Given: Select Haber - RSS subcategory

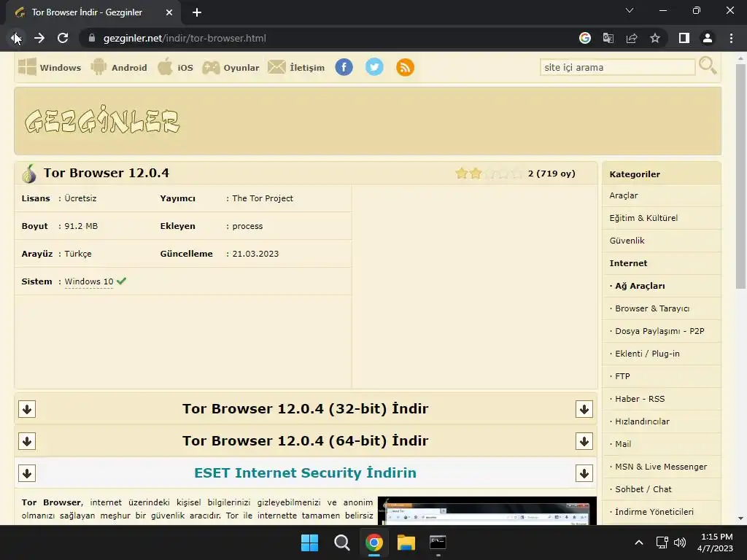Looking at the screenshot, I should pyautogui.click(x=640, y=399).
